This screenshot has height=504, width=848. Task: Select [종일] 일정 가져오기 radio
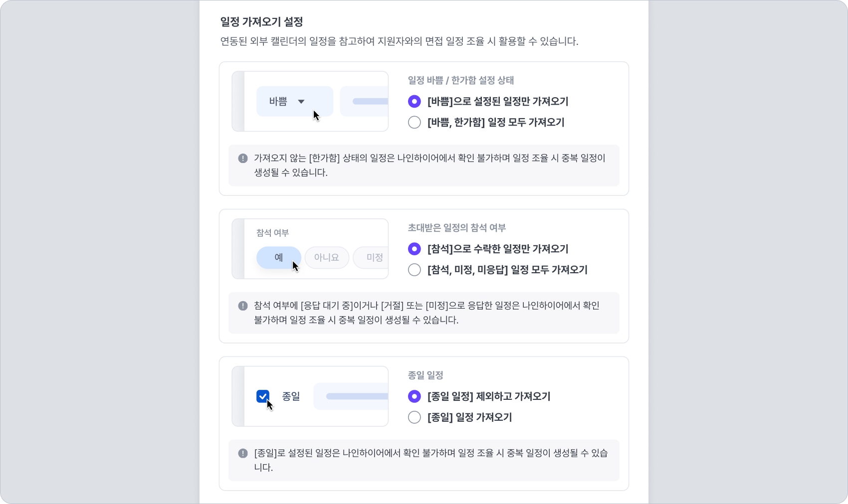pyautogui.click(x=415, y=417)
